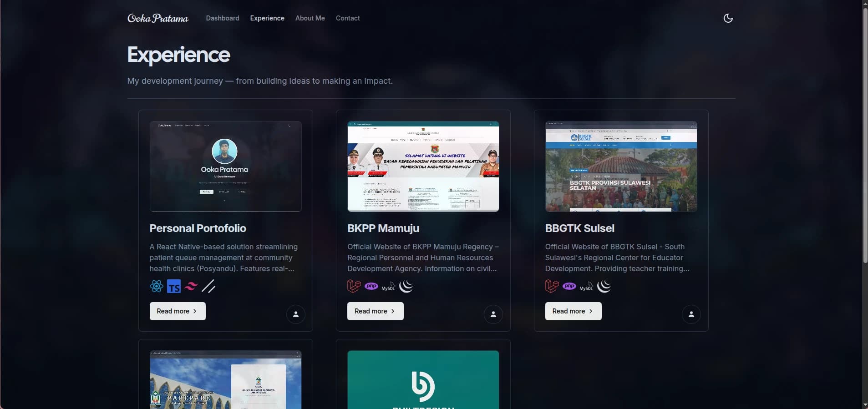Screen dimensions: 868x409
Task: Click the MySQL icon on BBGTK Sulsel card
Action: pyautogui.click(x=586, y=287)
